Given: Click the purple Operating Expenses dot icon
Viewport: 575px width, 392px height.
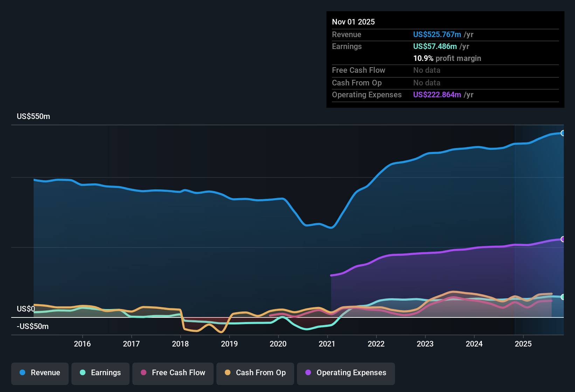Looking at the screenshot, I should [307, 373].
